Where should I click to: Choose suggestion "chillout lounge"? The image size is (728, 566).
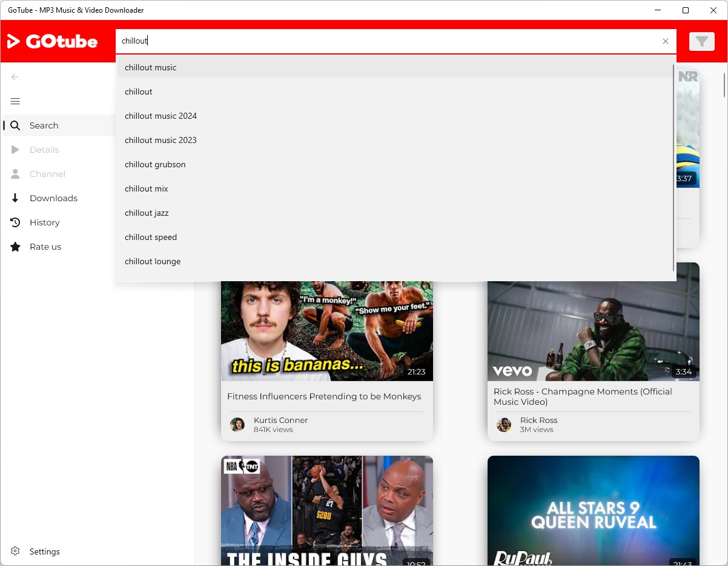pyautogui.click(x=395, y=261)
